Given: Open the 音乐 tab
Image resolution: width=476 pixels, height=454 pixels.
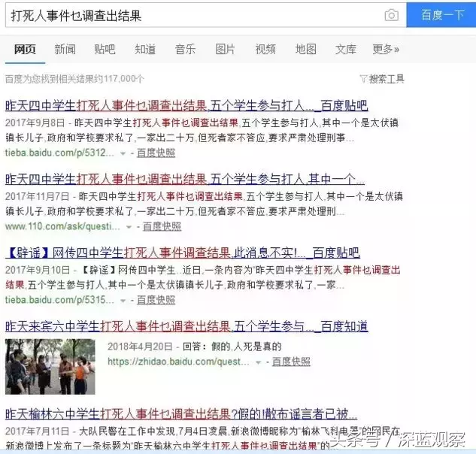Looking at the screenshot, I should 185,49.
